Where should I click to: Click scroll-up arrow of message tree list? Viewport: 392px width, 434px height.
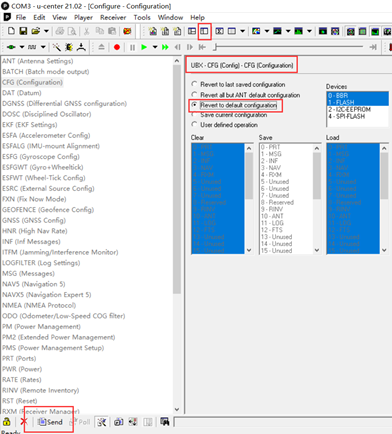[x=177, y=61]
